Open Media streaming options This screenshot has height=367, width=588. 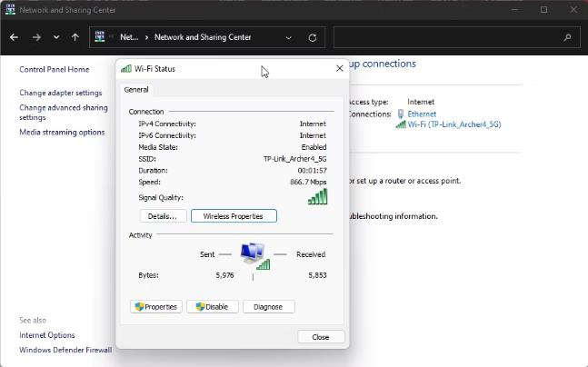click(62, 133)
